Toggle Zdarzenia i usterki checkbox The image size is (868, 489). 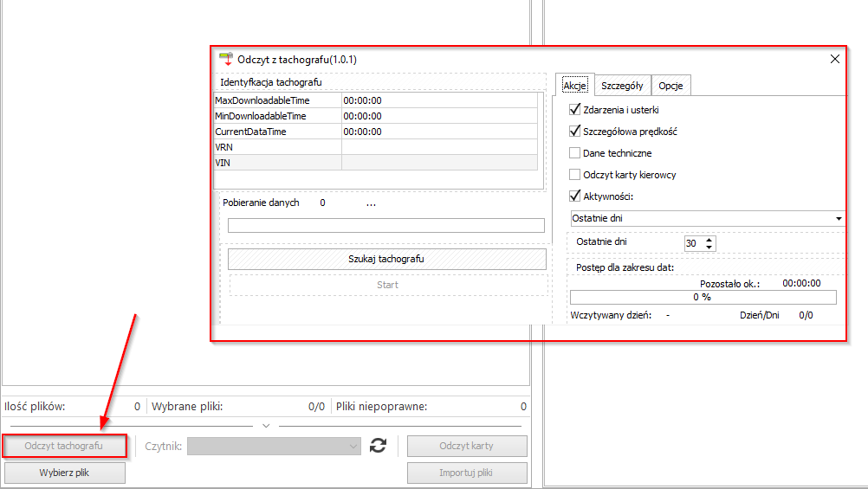tap(574, 110)
